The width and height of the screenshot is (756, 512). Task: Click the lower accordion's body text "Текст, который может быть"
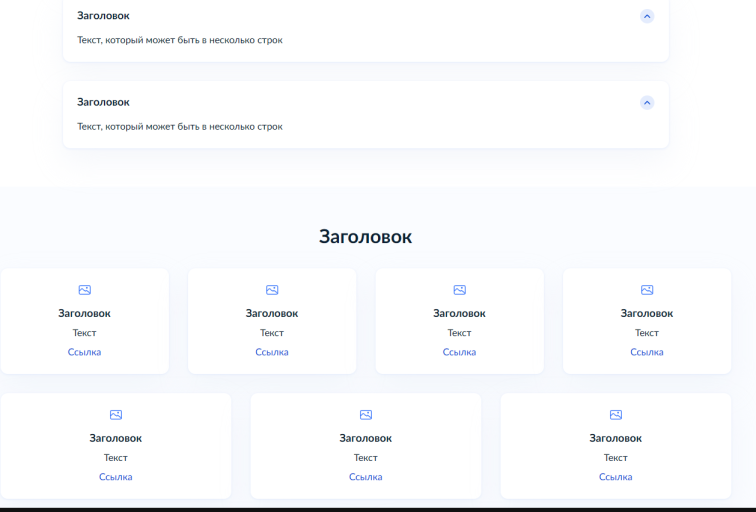(x=138, y=127)
